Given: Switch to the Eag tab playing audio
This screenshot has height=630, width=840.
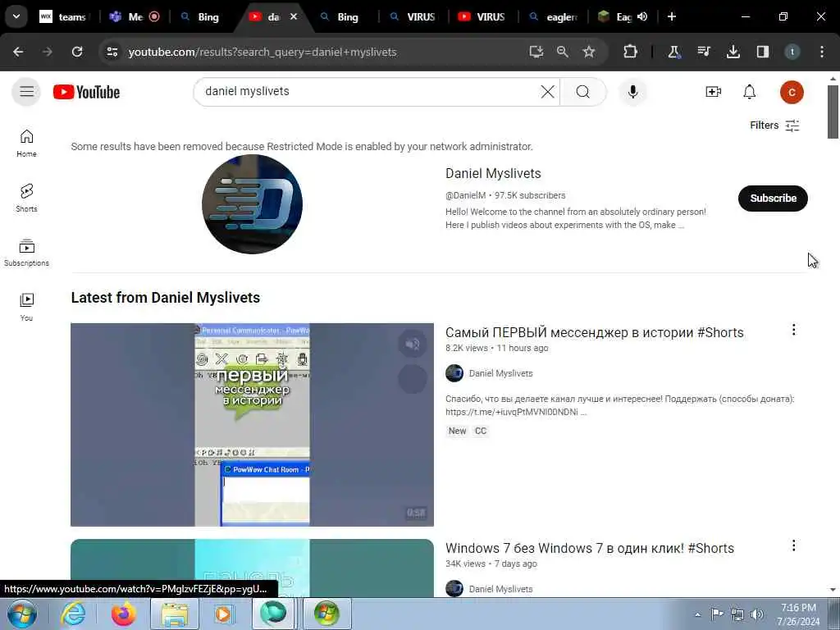Looking at the screenshot, I should [622, 17].
